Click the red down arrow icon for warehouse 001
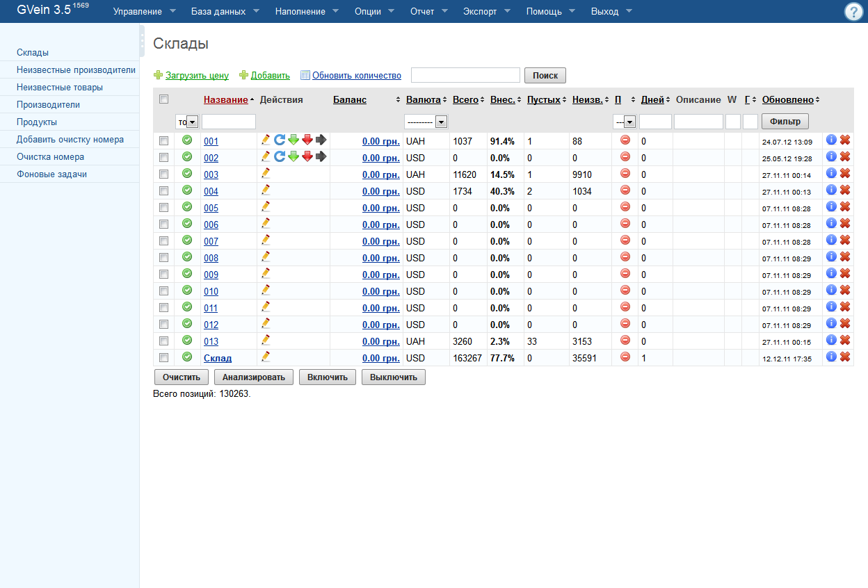 click(x=307, y=140)
